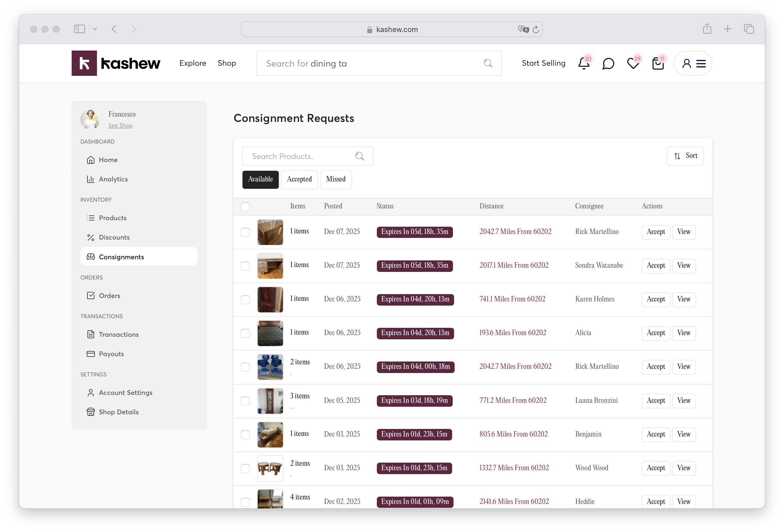Expand Safari's sidebar options chevron
This screenshot has width=784, height=532.
click(x=95, y=29)
